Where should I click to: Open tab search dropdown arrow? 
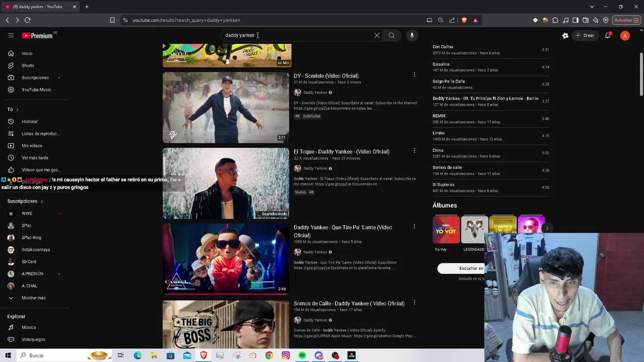pos(592,7)
